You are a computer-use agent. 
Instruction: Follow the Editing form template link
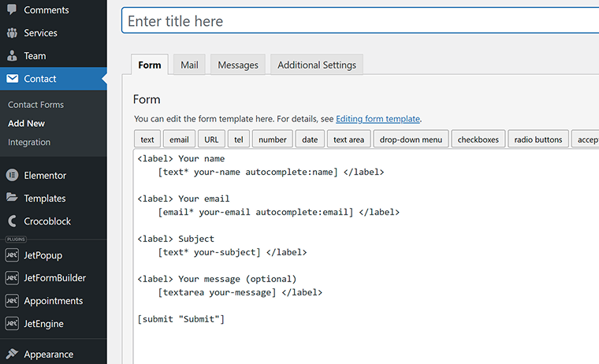click(378, 119)
